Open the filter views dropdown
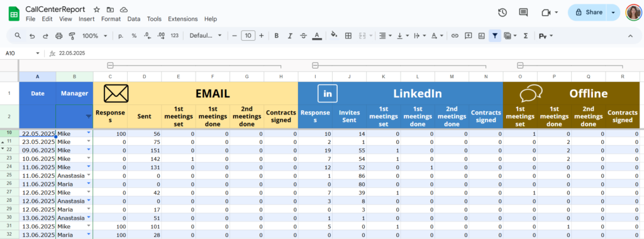 [x=510, y=36]
